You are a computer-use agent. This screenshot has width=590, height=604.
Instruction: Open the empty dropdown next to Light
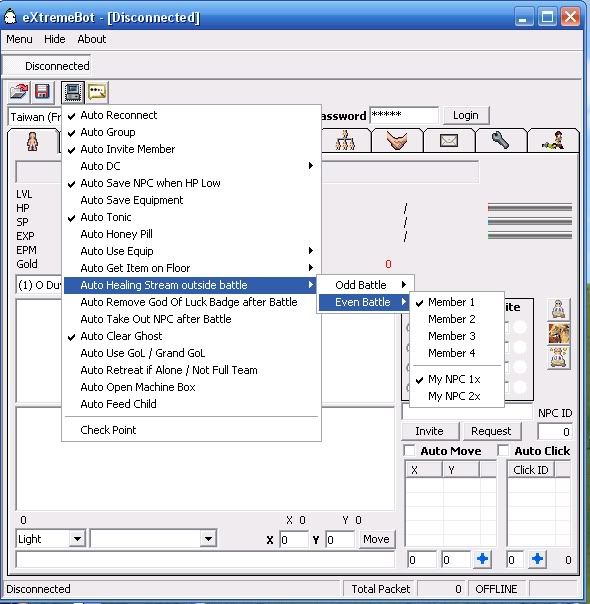208,539
